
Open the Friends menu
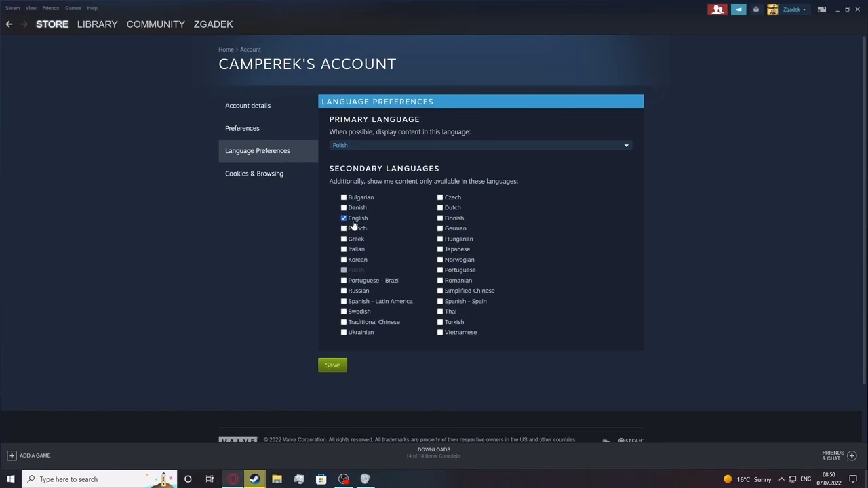[50, 8]
